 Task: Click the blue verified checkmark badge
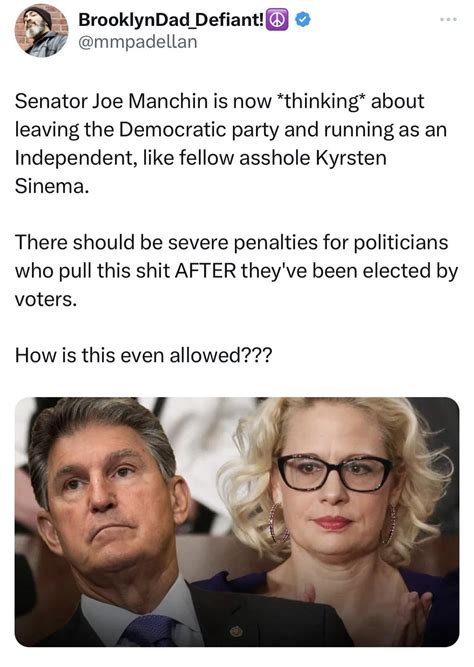(303, 20)
